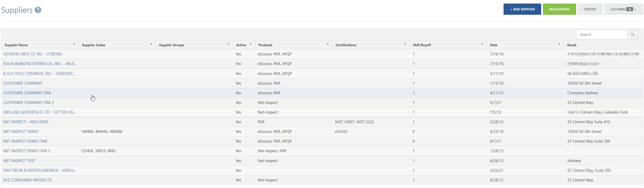Click the search magnifier icon button
The width and height of the screenshot is (644, 188).
(x=633, y=35)
